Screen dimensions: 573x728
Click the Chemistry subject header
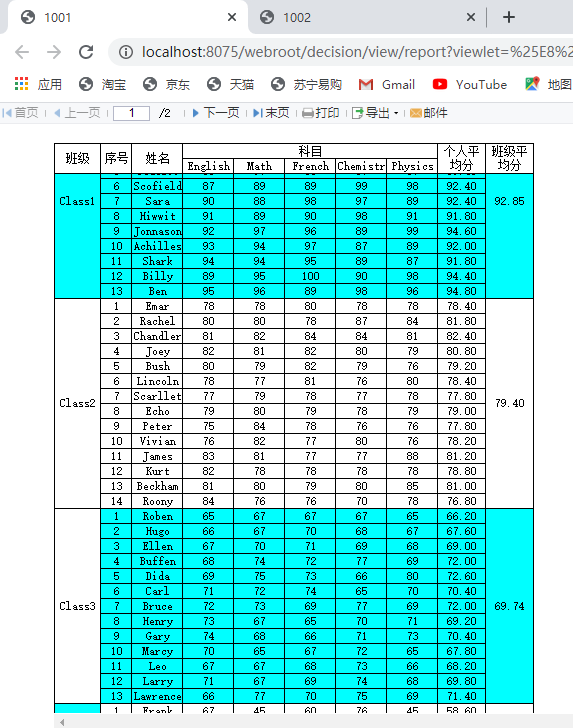(x=361, y=166)
